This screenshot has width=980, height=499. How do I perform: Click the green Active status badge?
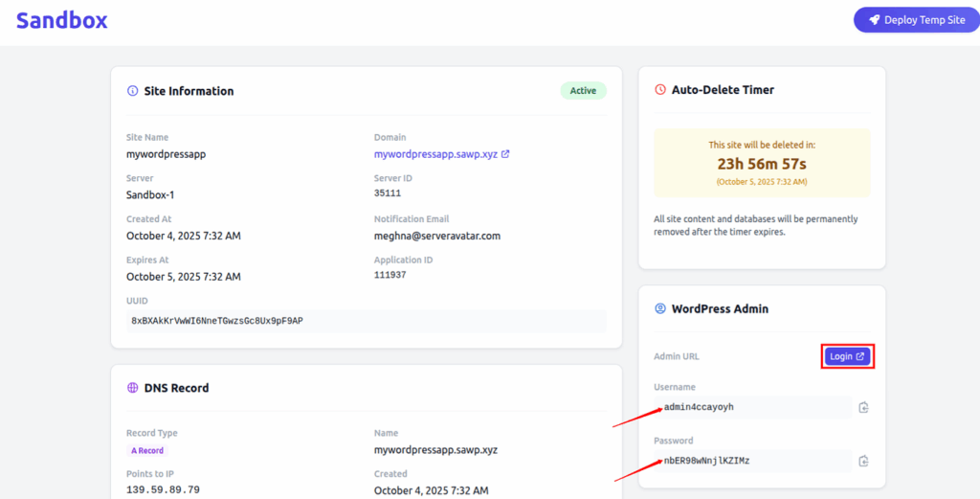click(x=583, y=91)
